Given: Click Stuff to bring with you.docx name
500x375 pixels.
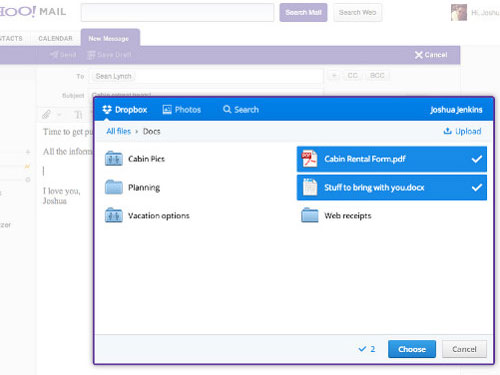Looking at the screenshot, I should (x=374, y=188).
